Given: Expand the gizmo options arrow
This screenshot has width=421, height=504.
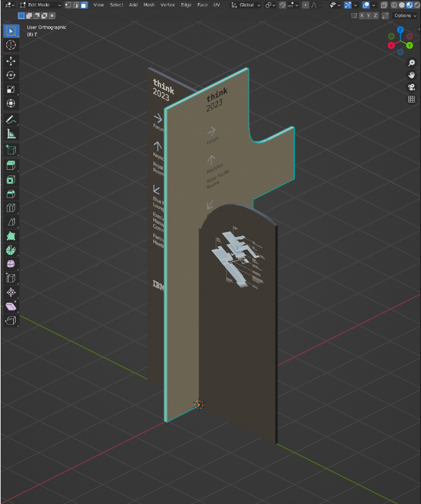Looking at the screenshot, I should 356,5.
